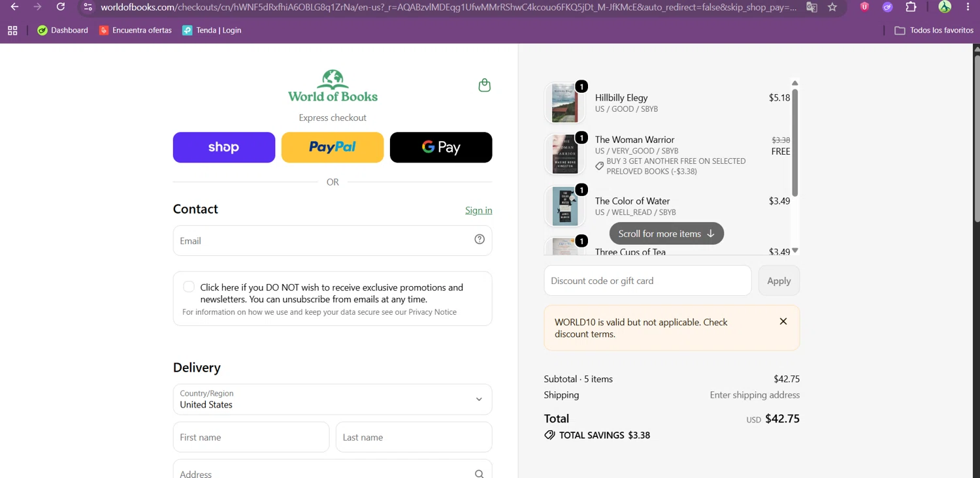Click the total "$42.75" amount in bold
Image resolution: width=980 pixels, height=478 pixels.
[782, 419]
